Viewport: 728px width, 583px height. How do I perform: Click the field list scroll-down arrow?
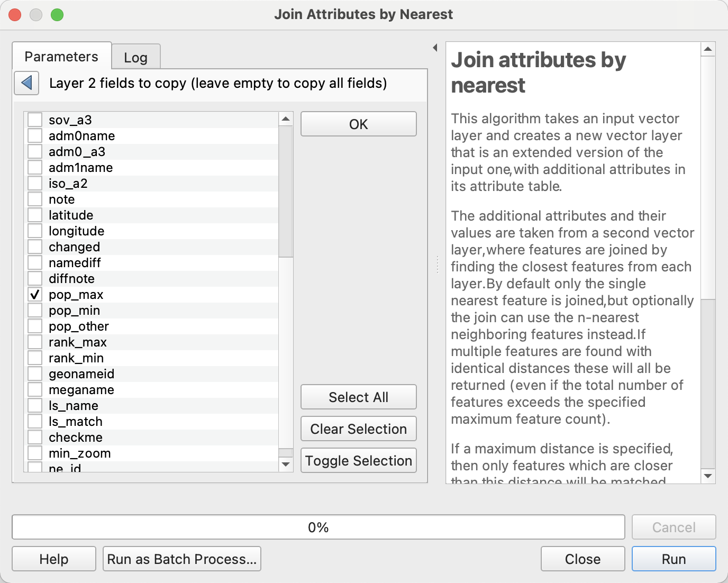click(x=286, y=464)
